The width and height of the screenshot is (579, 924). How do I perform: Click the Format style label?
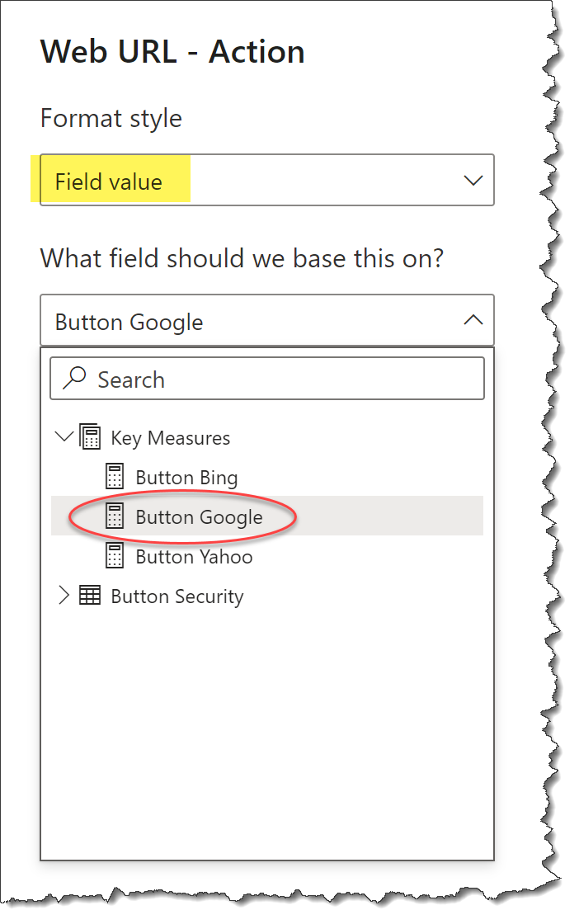(x=111, y=119)
